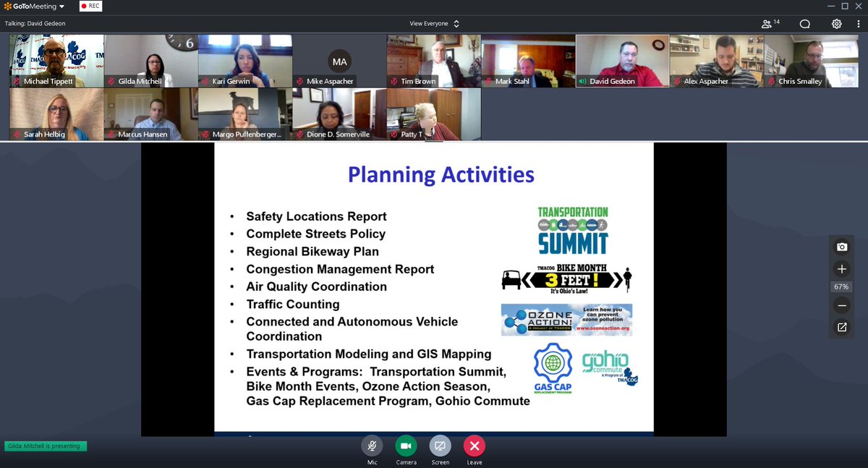Select Margo Puffenberger's video tile
868x468 pixels.
[245, 114]
